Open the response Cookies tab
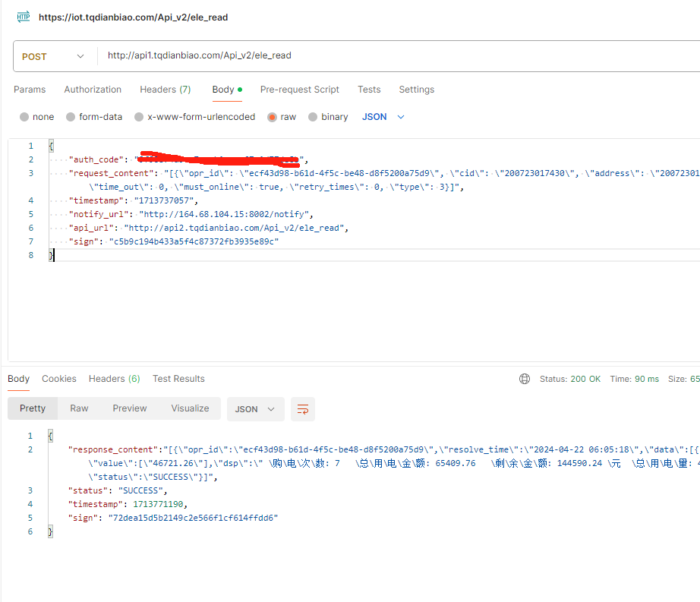The image size is (700, 602). tap(59, 379)
